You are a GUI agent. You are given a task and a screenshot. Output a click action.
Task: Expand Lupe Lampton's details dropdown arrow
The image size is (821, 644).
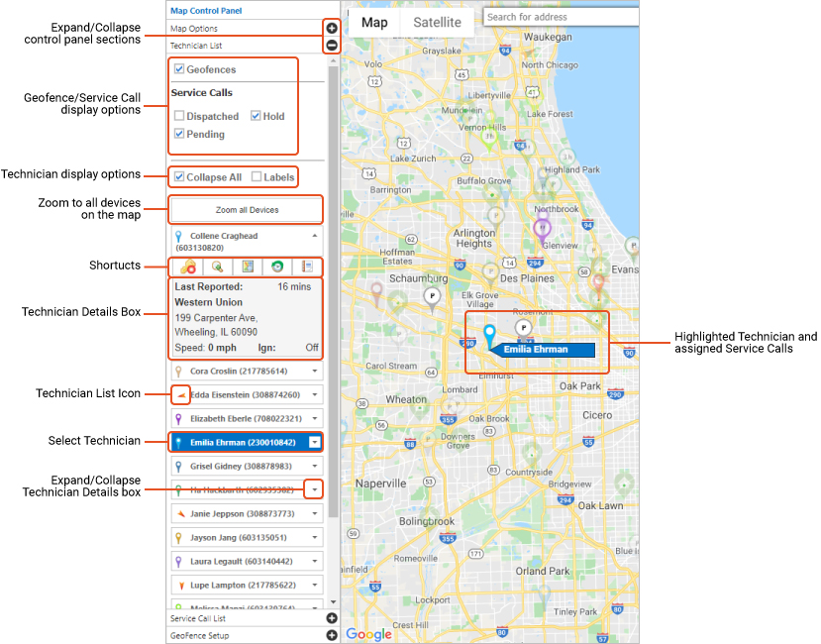coord(315,585)
